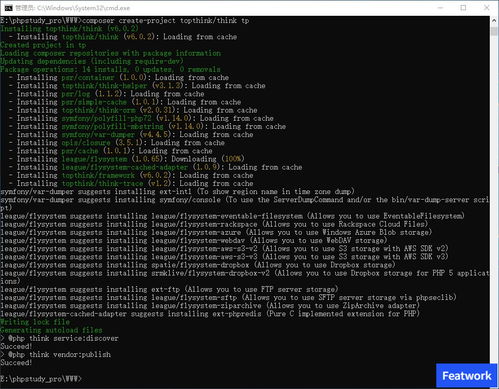Screen dimensions: 499x389
Task: Click 'Succeed!' right after vendor:publish
Action: coord(16,363)
